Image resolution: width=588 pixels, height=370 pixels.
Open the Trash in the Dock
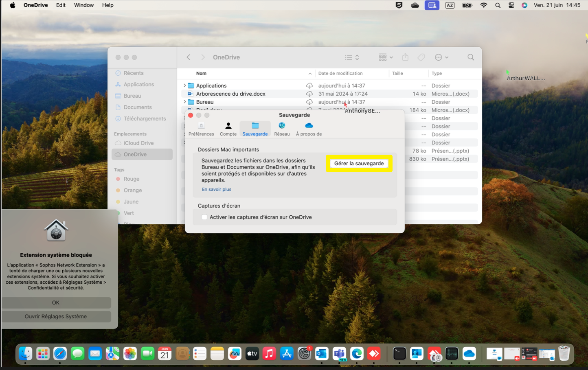tap(564, 354)
